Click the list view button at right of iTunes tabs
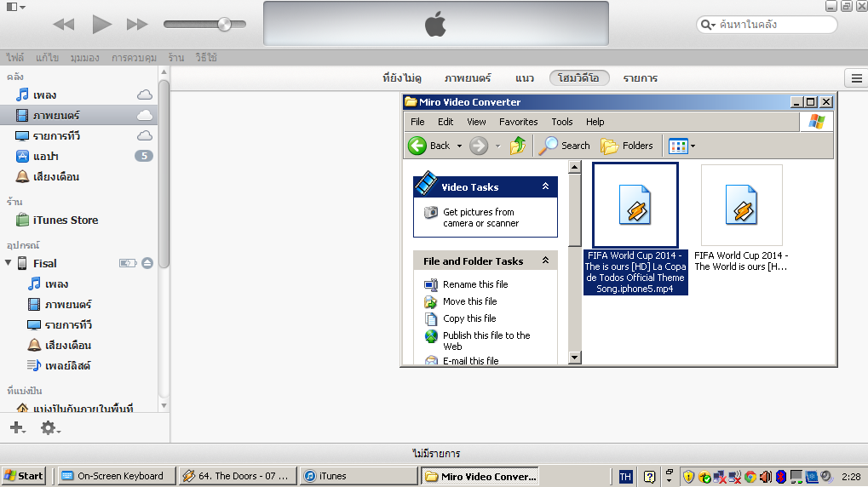868x487 pixels. coord(856,78)
